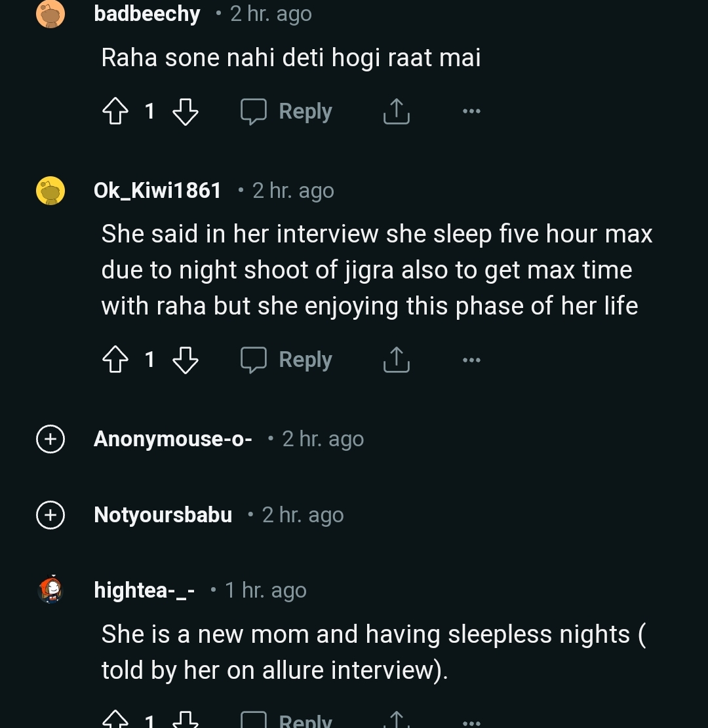This screenshot has width=708, height=728.
Task: Open the overflow menu on Ok_Kiwi1861's comment
Action: click(471, 359)
